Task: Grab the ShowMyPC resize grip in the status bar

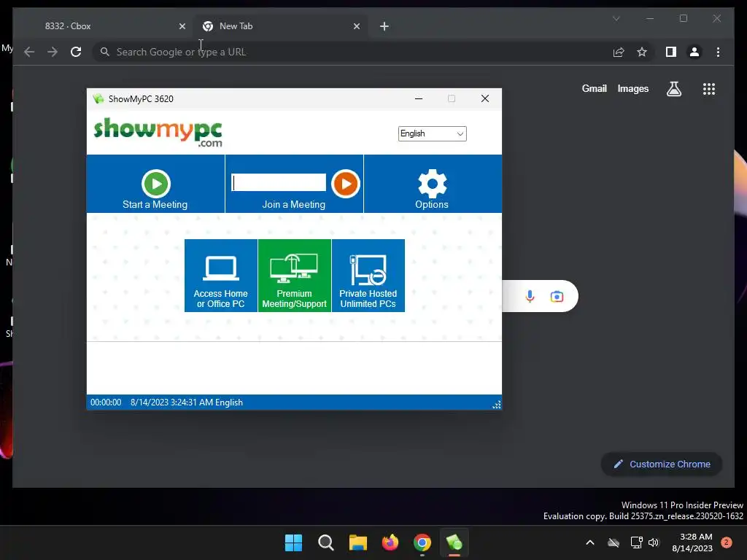Action: 496,405
